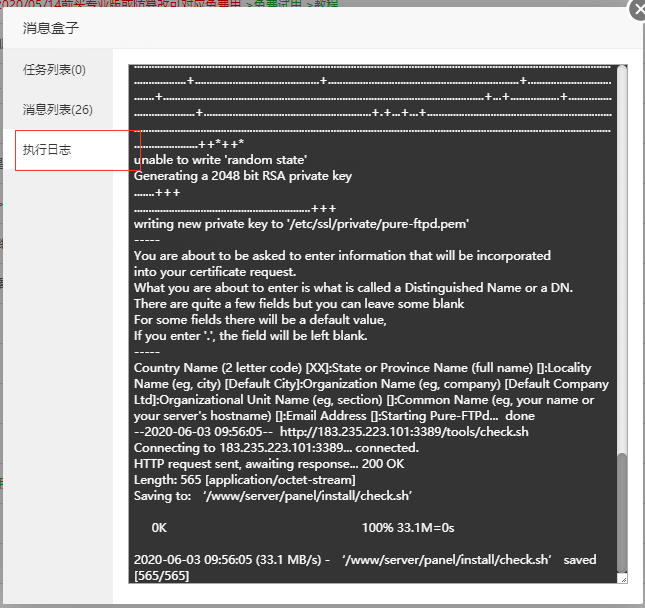Click the resize grip on the log textarea
645x608 pixels.
pyautogui.click(x=623, y=579)
